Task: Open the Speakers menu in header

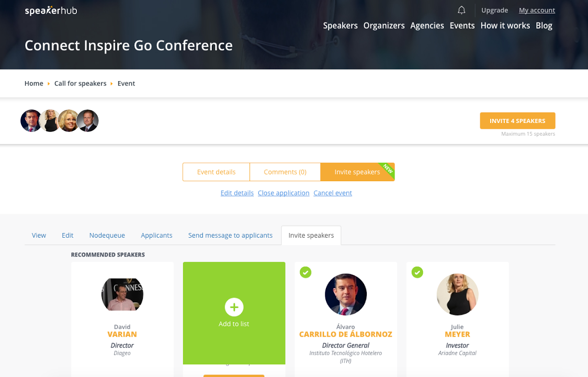Action: click(340, 26)
